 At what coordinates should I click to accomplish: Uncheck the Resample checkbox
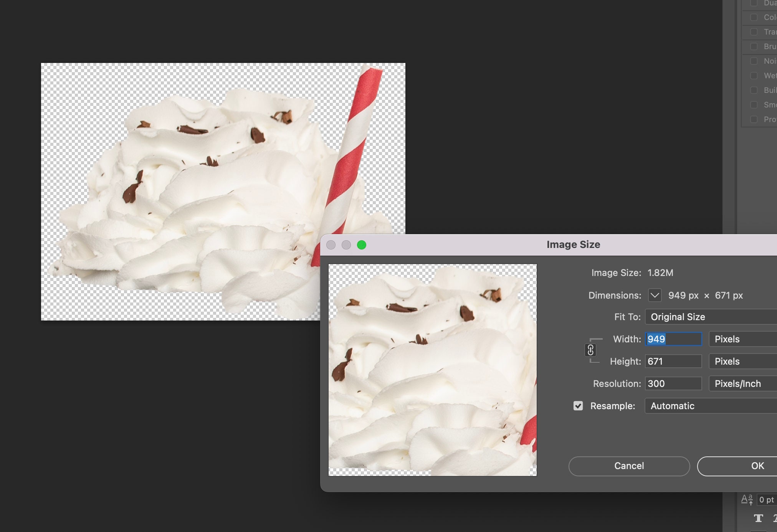click(578, 406)
